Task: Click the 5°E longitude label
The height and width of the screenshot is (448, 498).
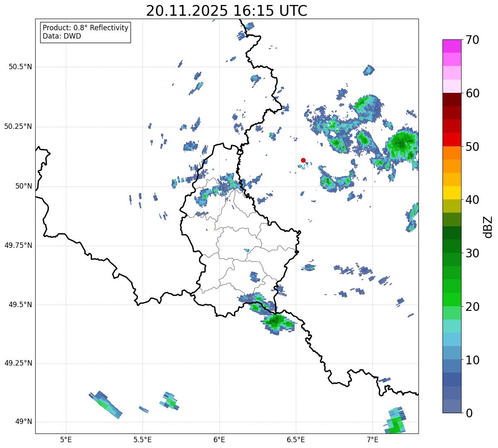Action: 66,439
